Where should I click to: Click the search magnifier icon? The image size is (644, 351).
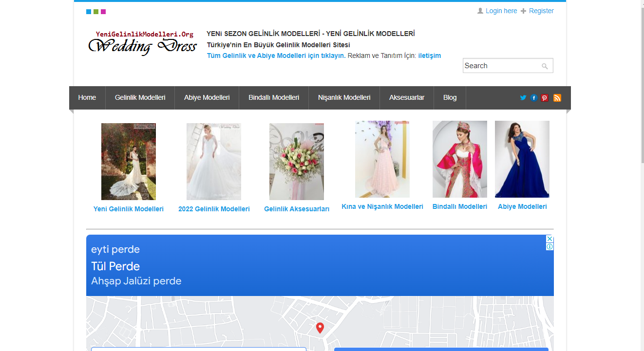point(545,66)
